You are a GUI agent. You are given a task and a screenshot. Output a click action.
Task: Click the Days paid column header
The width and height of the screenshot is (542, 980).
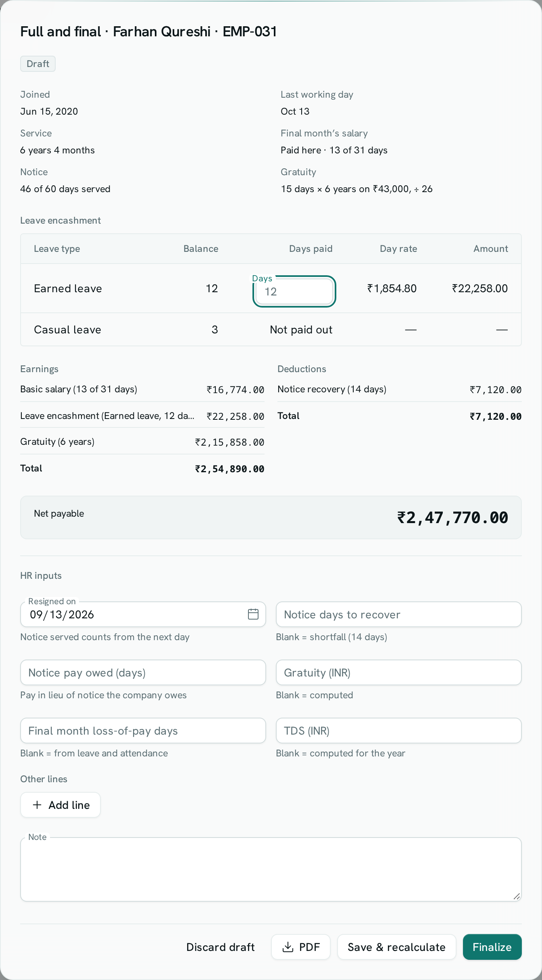311,249
